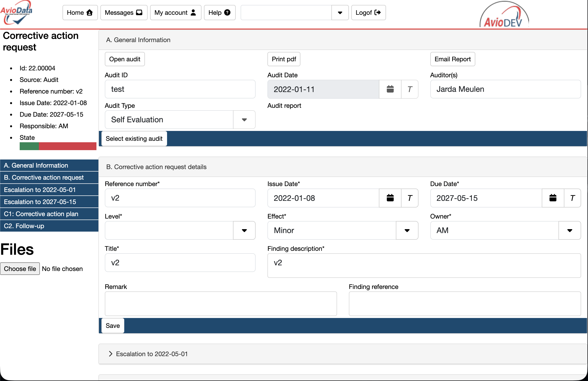The image size is (588, 381).
Task: Click the Audit Date today 'T' icon
Action: click(x=409, y=89)
